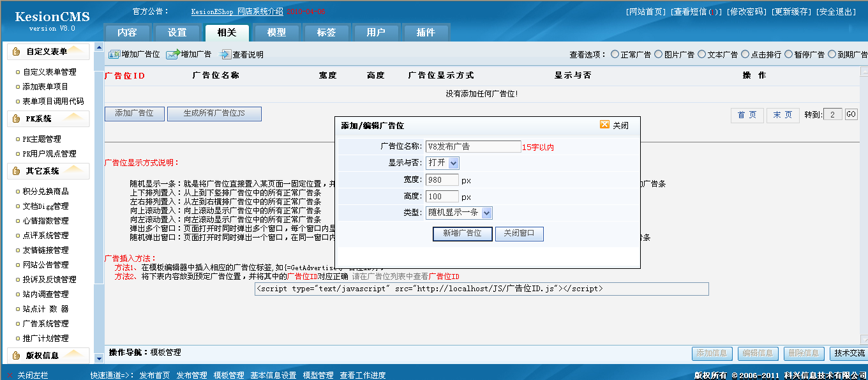Click the 新增广告位 button
This screenshot has width=868, height=380.
click(462, 234)
